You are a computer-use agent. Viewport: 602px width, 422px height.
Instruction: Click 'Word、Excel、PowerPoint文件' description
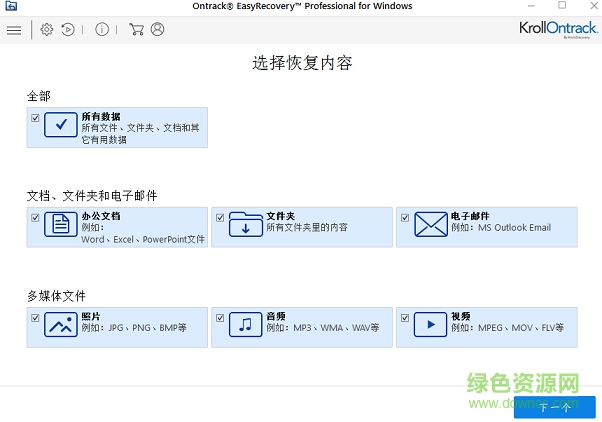point(143,240)
